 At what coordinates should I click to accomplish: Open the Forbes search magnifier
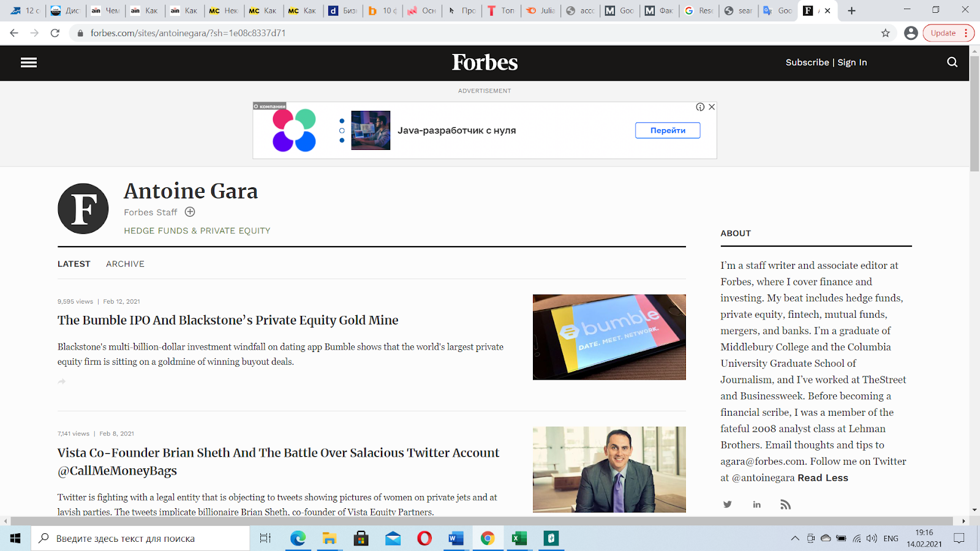[952, 62]
